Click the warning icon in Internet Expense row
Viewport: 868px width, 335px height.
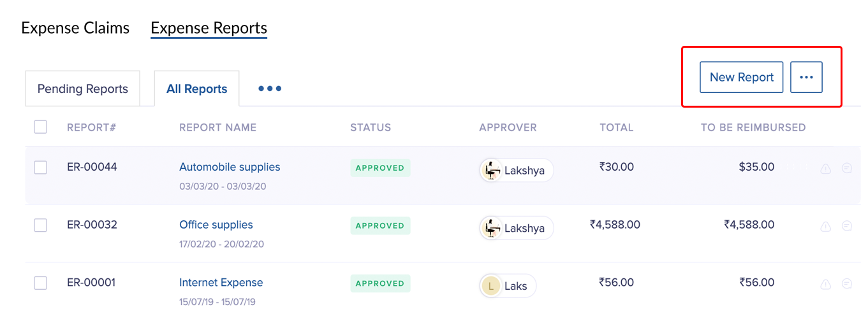point(825,284)
